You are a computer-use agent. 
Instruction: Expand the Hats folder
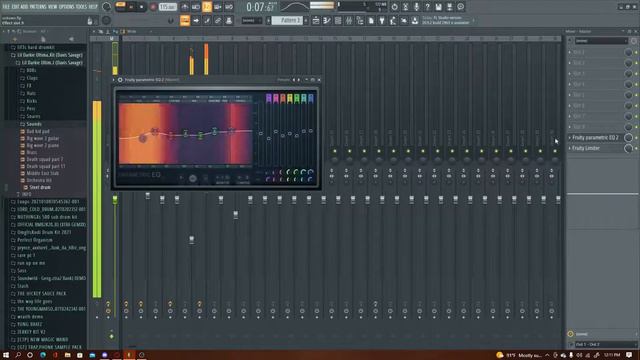tap(31, 93)
